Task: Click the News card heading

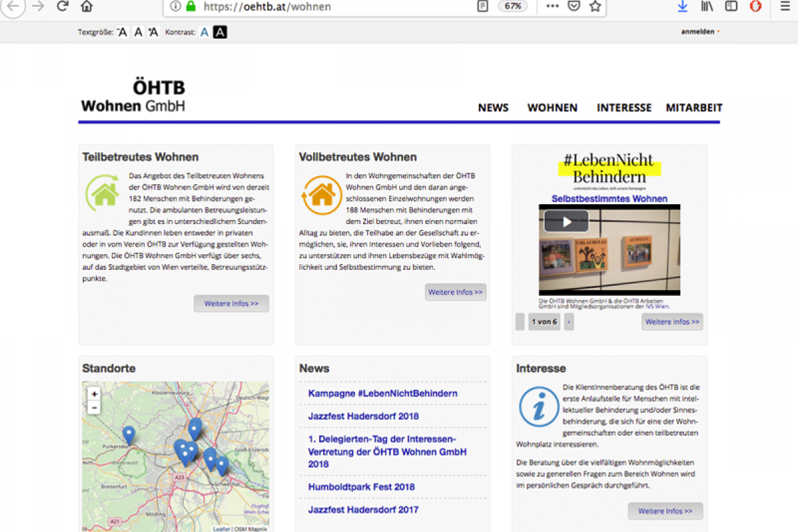Action: (315, 368)
